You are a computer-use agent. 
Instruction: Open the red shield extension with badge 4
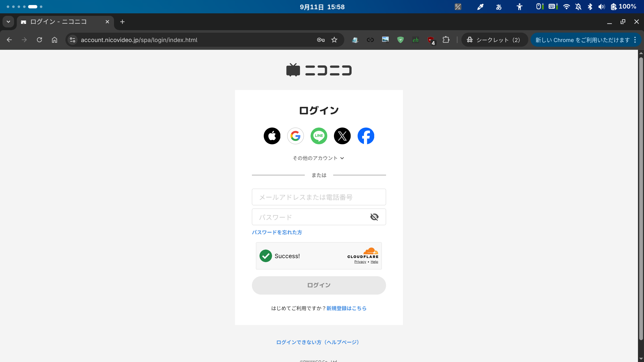coord(431,40)
